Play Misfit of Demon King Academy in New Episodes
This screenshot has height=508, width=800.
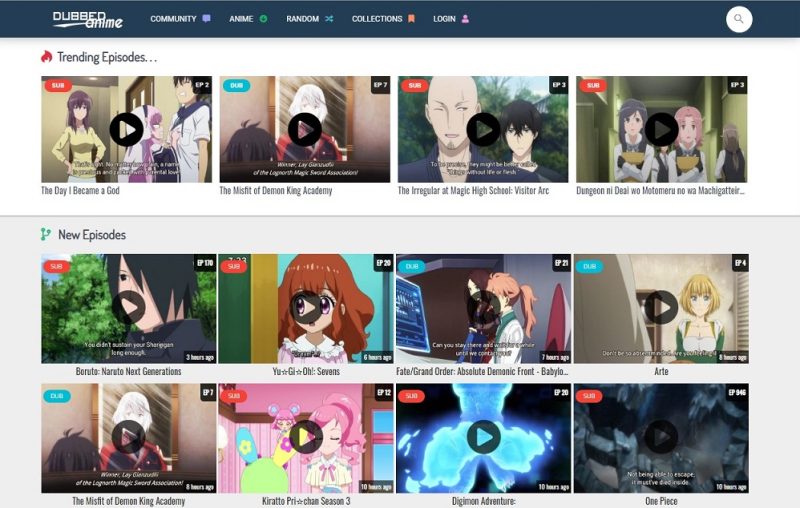tap(129, 437)
